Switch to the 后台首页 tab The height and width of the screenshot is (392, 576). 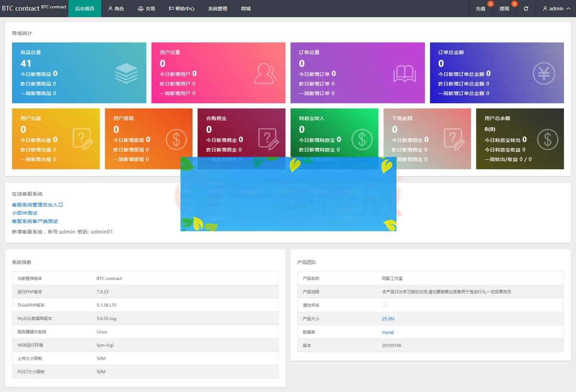(85, 9)
